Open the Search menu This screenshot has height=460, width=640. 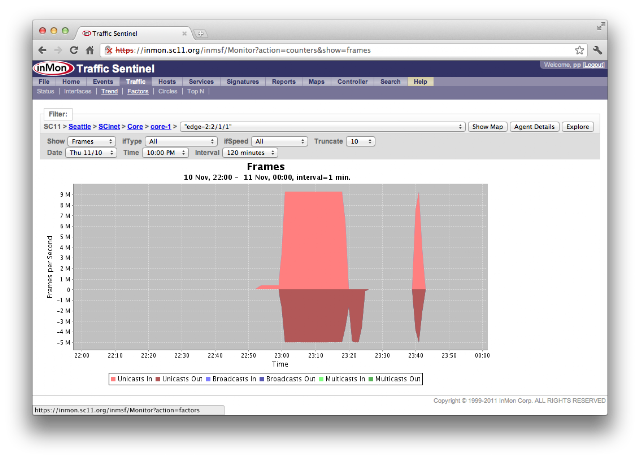[x=390, y=82]
